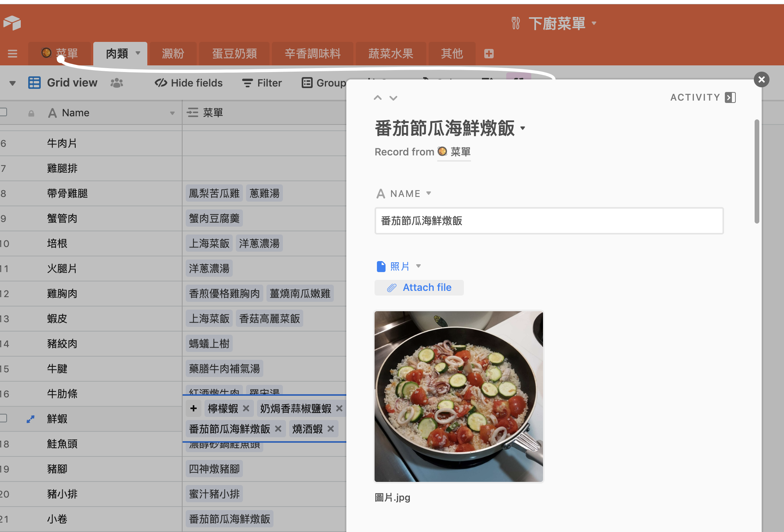The height and width of the screenshot is (532, 784).
Task: Click the collaborators people icon
Action: [x=117, y=83]
